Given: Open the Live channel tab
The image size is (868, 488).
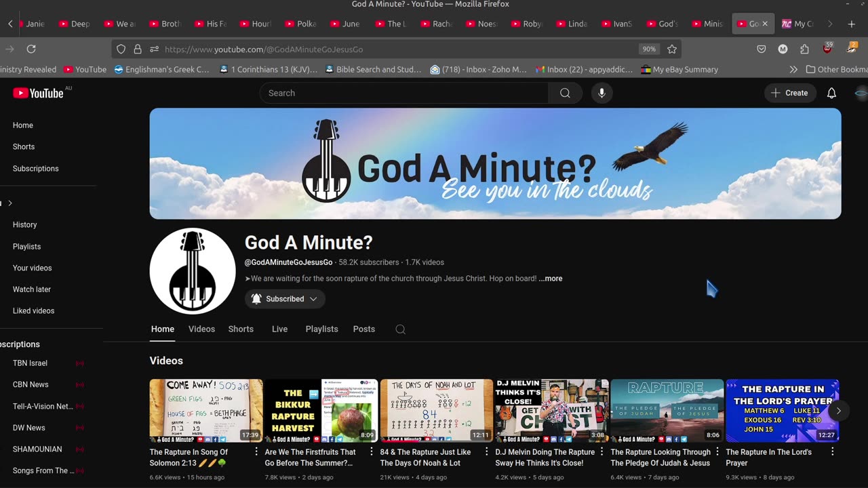Looking at the screenshot, I should coord(279,329).
